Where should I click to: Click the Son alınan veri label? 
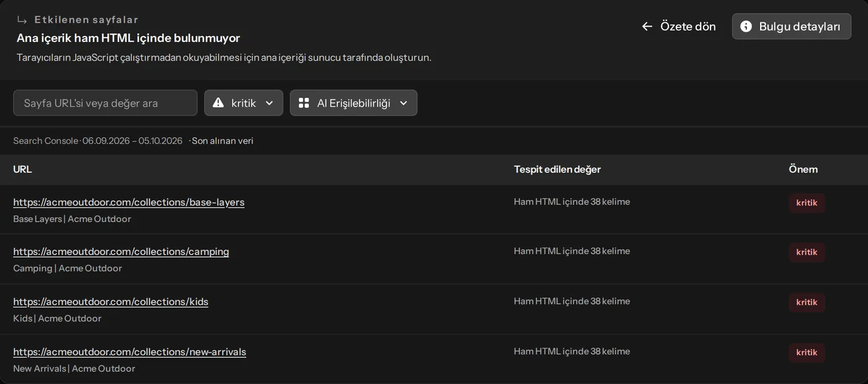pyautogui.click(x=222, y=141)
